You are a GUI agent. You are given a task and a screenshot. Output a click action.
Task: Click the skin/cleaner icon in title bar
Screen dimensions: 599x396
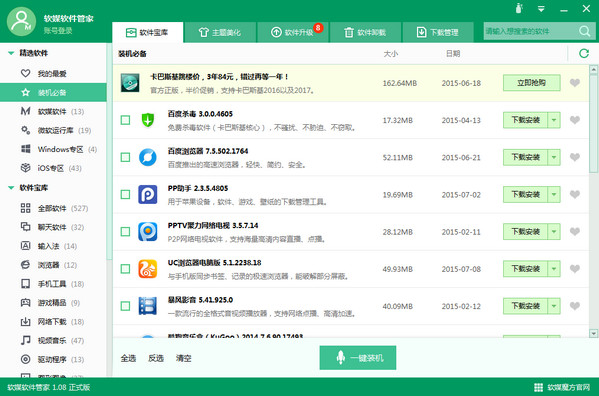click(x=519, y=8)
